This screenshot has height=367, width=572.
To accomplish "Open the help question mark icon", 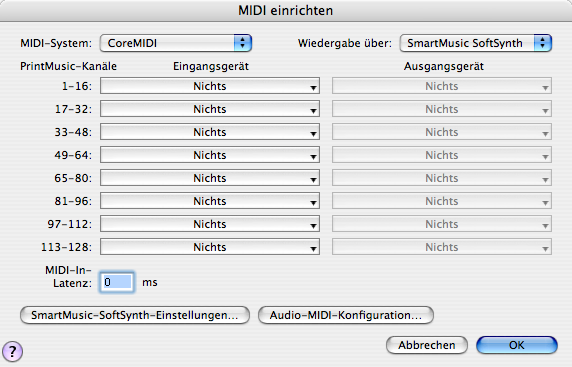I will 12,352.
